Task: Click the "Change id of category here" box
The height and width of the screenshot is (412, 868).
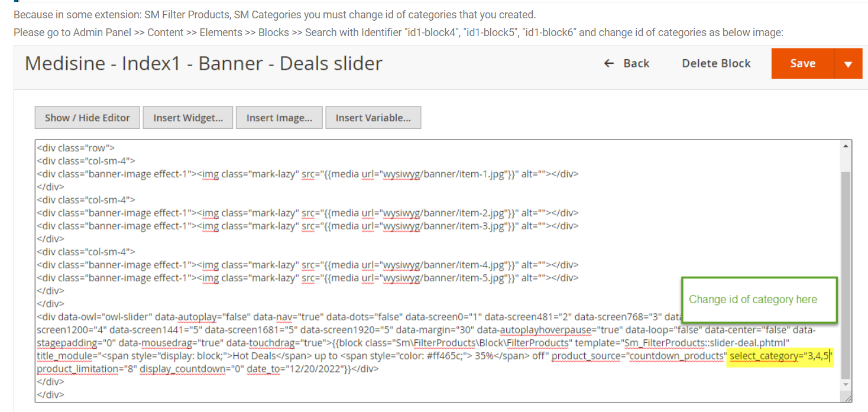Action: click(x=760, y=300)
